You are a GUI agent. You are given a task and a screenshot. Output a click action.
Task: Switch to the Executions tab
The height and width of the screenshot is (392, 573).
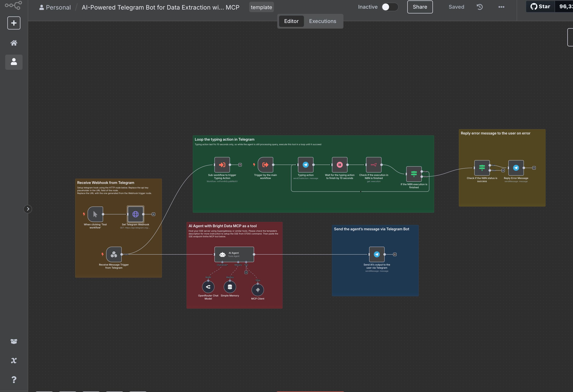tap(323, 21)
